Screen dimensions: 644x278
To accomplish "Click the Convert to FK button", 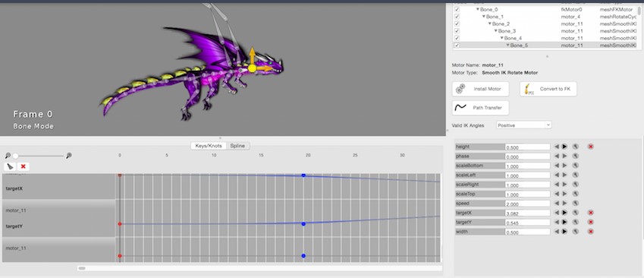I will [x=548, y=89].
